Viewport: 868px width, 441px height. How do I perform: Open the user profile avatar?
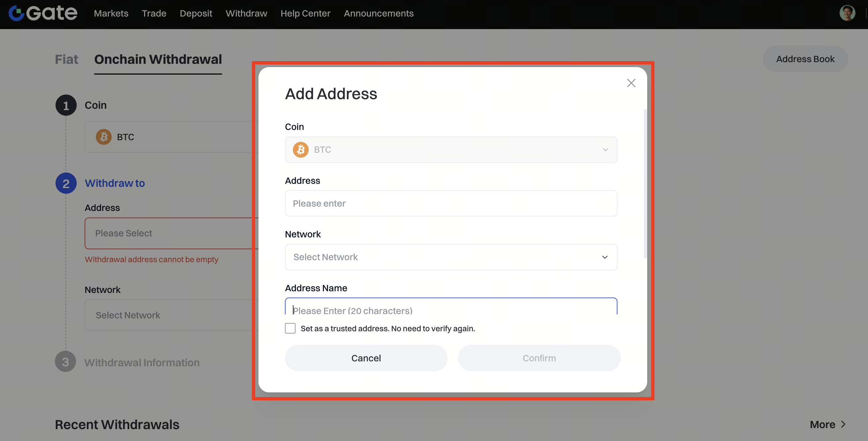[847, 14]
